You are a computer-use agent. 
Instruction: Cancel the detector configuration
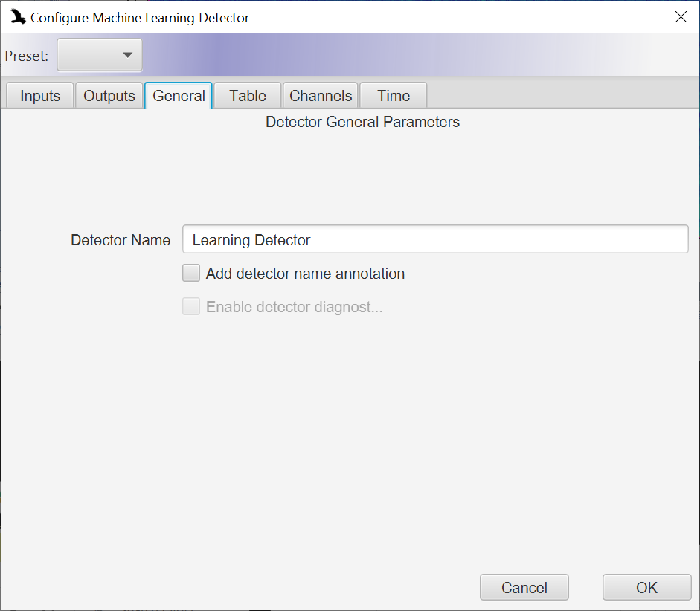click(524, 587)
